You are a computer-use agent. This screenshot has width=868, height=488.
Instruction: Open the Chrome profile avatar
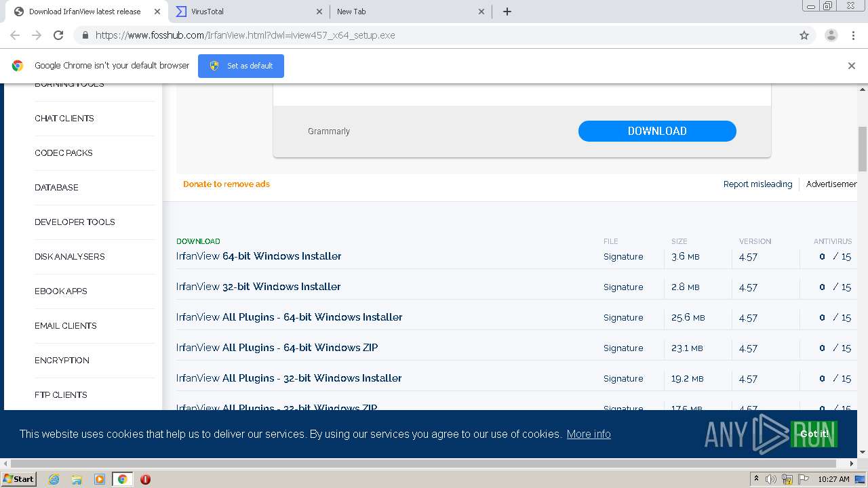pos(831,35)
